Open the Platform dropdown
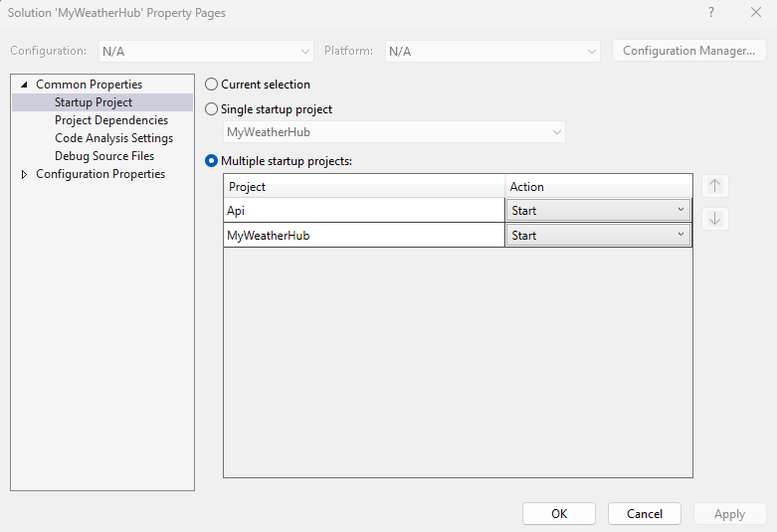This screenshot has width=777, height=532. coord(492,51)
